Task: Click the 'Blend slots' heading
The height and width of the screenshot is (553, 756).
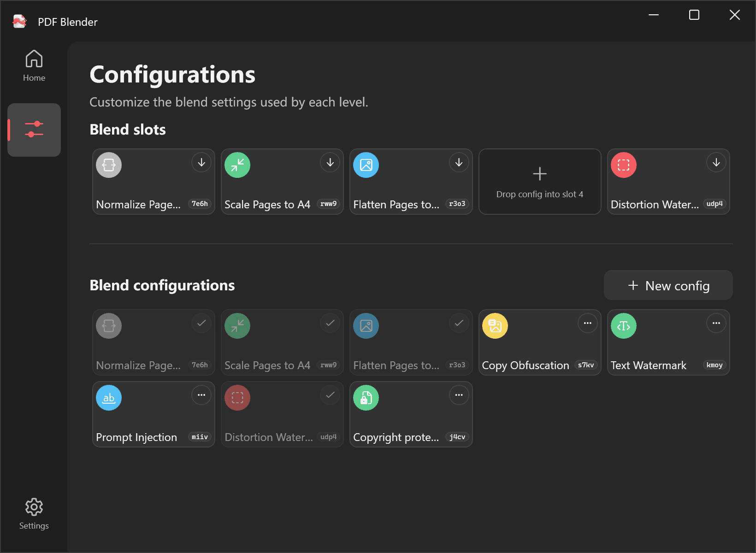Action: click(x=128, y=129)
